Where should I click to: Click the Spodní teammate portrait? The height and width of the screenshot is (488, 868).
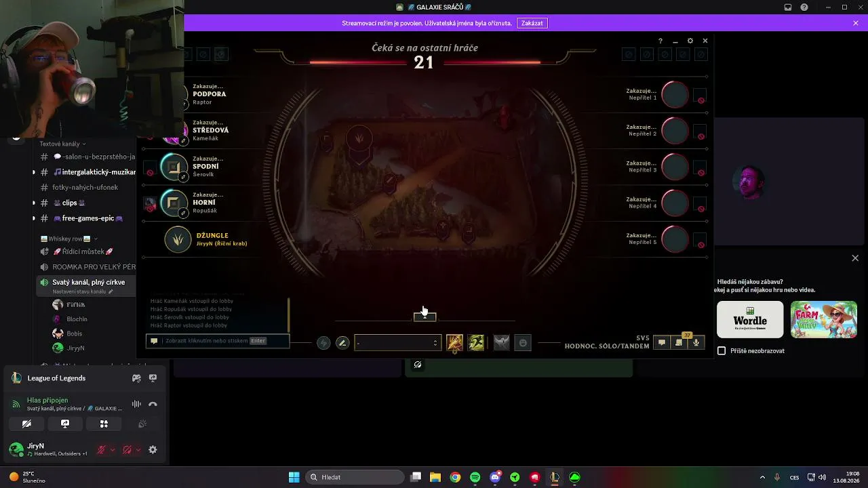[x=174, y=166]
